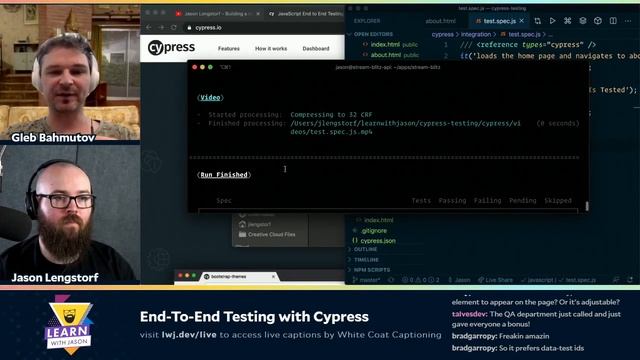Click the cube icon in VS Code toolbar

(598, 21)
